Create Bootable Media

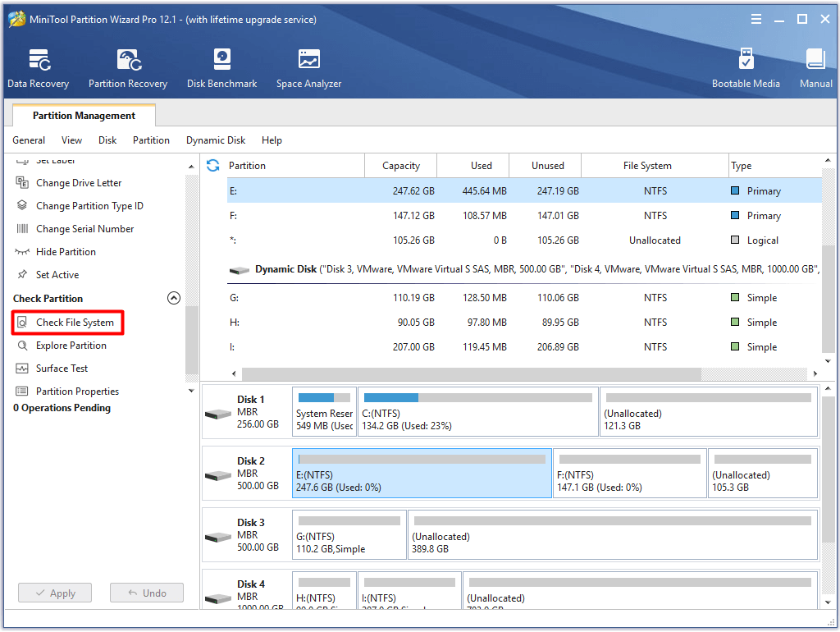(746, 68)
